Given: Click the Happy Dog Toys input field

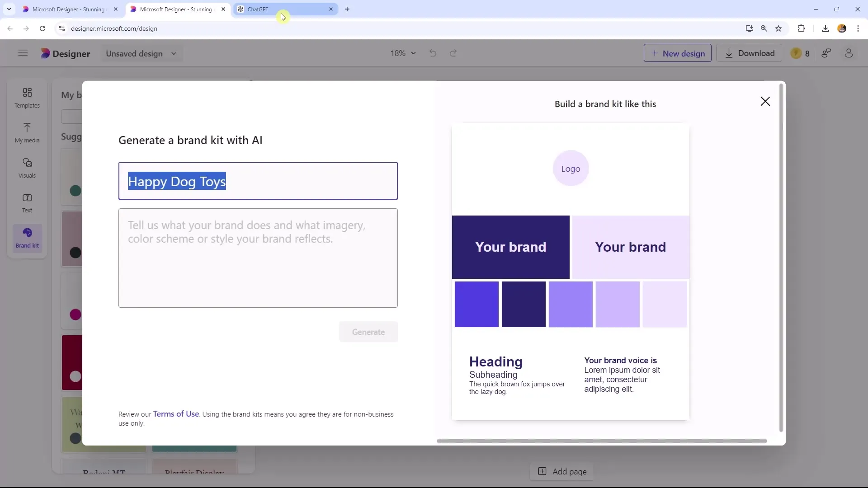Looking at the screenshot, I should coord(258,182).
